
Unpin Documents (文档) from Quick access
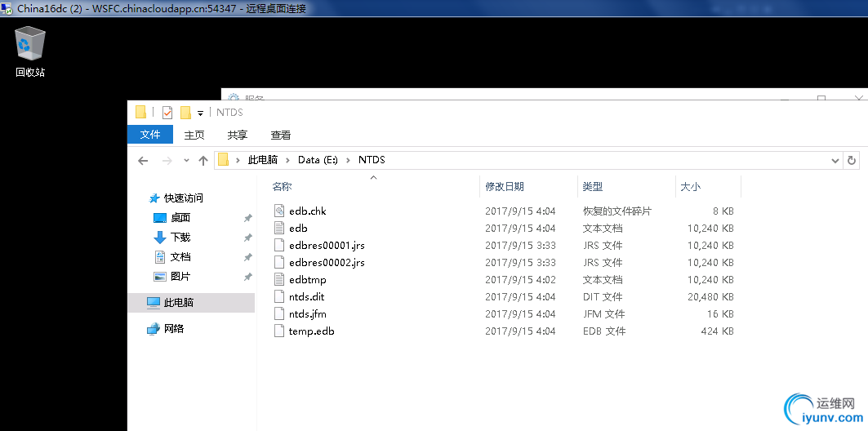(247, 257)
